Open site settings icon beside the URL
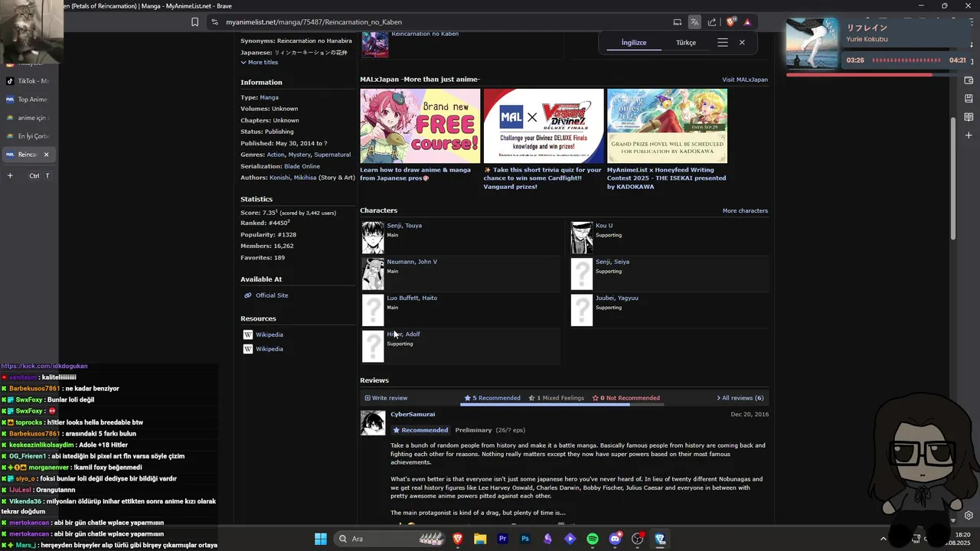This screenshot has height=551, width=980. [215, 22]
